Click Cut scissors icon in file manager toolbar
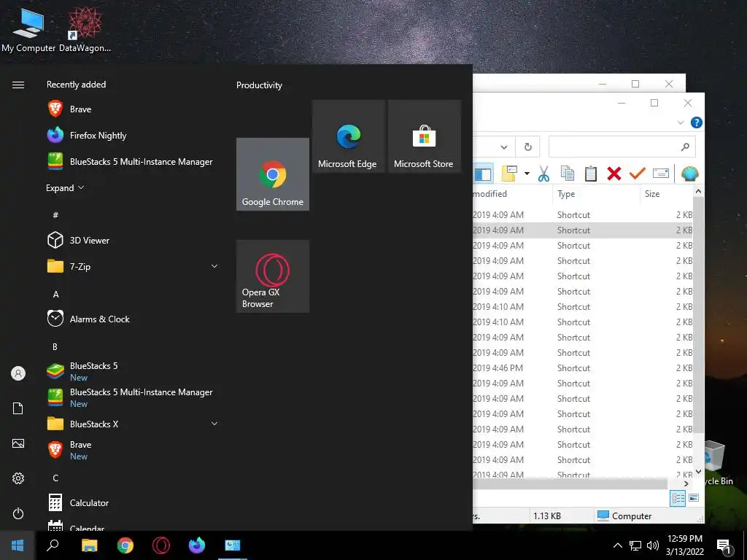Screen dimensions: 747x560 543,174
